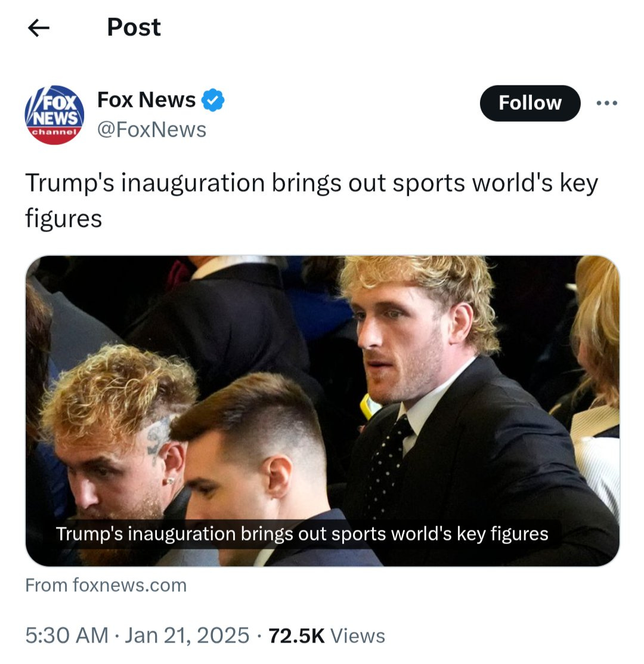View the 72.5K view count
This screenshot has height=664, width=644.
click(x=296, y=635)
